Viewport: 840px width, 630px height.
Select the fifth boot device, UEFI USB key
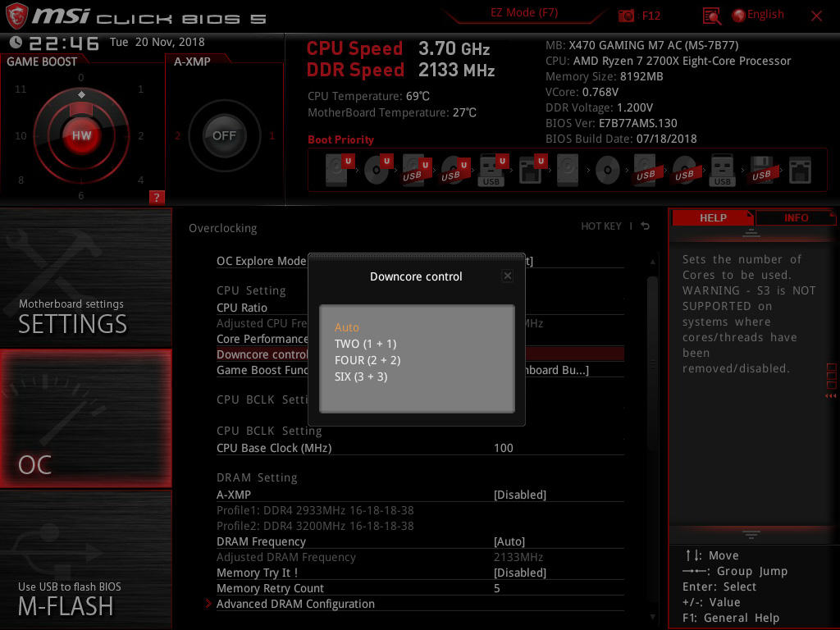[x=493, y=170]
